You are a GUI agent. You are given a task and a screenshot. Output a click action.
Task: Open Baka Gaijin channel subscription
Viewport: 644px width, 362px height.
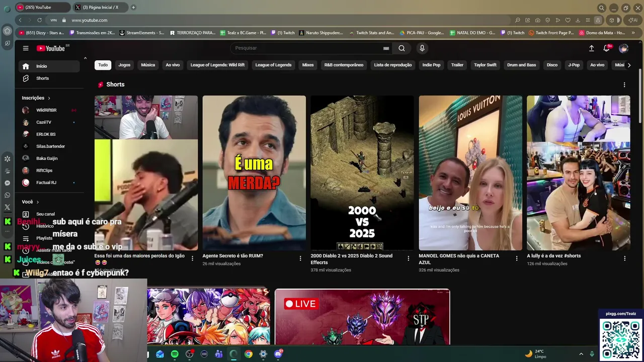click(x=50, y=158)
